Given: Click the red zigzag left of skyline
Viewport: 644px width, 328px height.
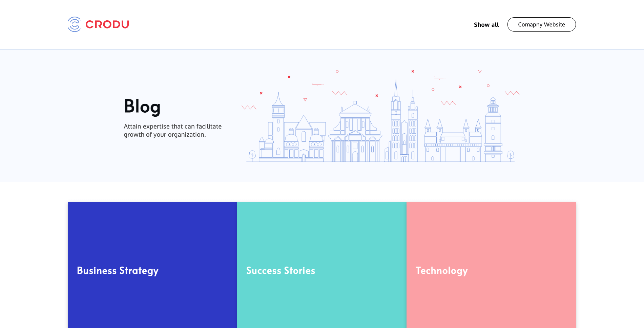Looking at the screenshot, I should pyautogui.click(x=249, y=108).
